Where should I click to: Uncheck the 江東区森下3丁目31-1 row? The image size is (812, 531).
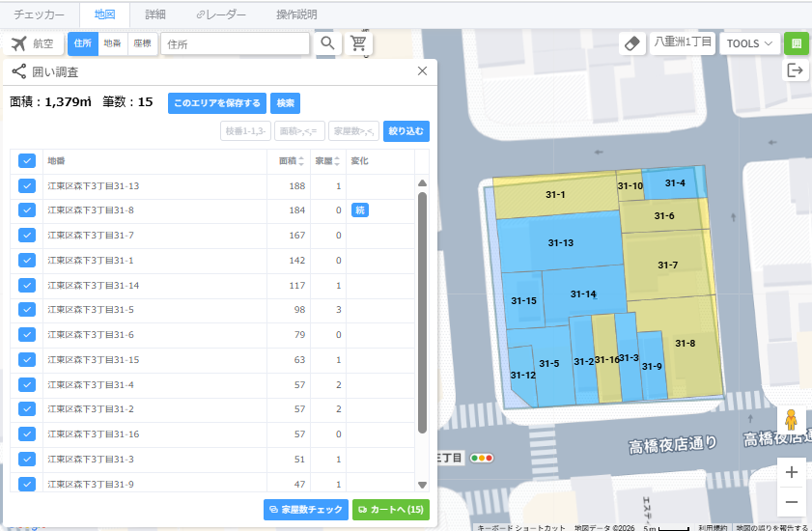pyautogui.click(x=27, y=260)
